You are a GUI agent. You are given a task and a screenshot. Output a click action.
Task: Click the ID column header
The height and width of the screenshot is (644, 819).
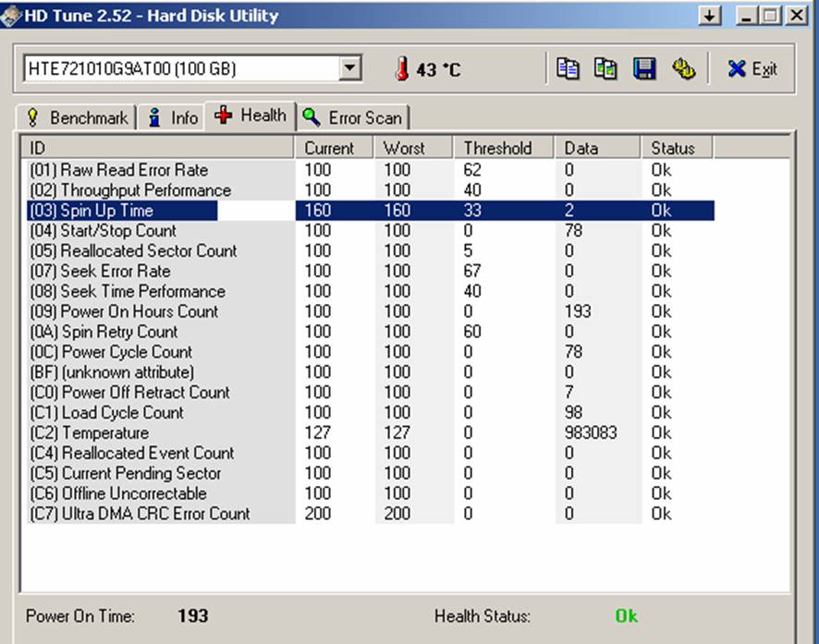coord(157,148)
